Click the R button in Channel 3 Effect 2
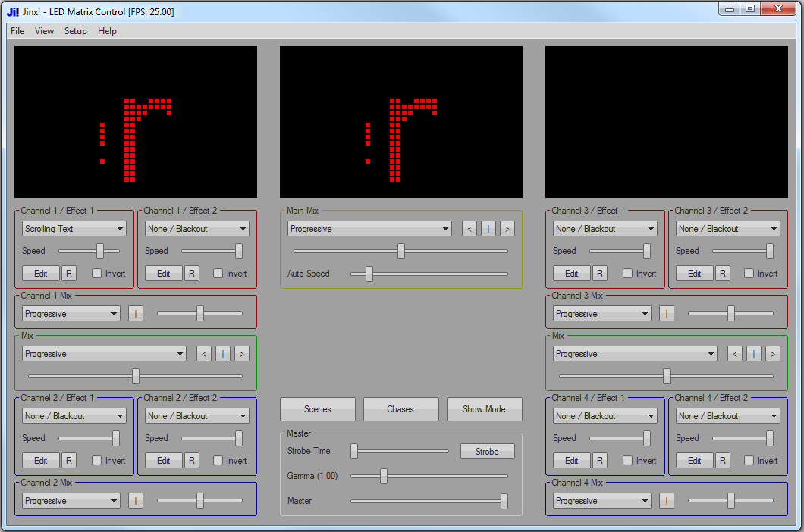The width and height of the screenshot is (804, 532). [x=723, y=274]
